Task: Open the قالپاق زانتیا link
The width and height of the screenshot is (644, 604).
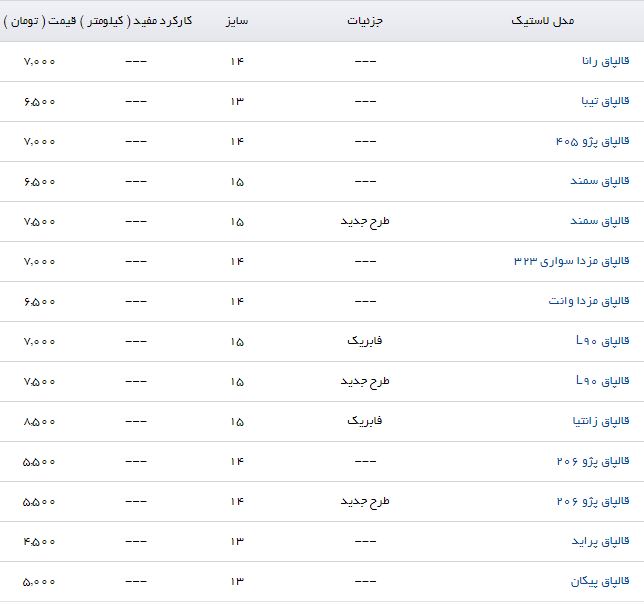Action: pyautogui.click(x=601, y=421)
